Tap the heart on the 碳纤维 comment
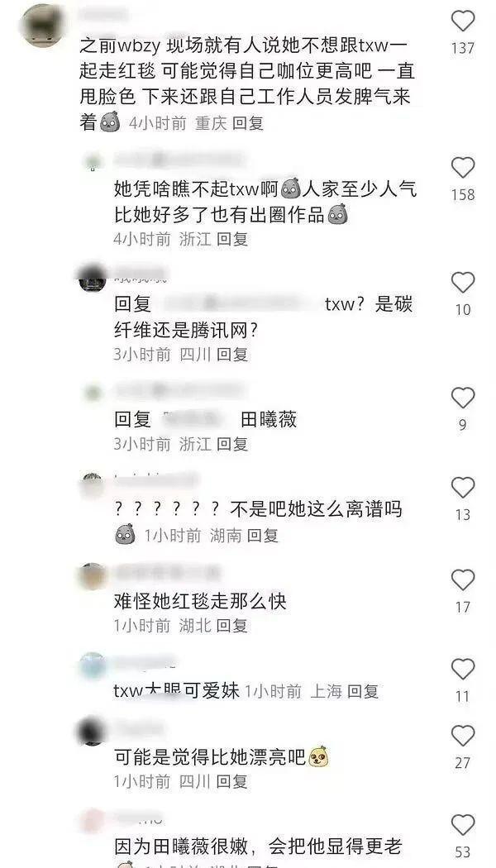The image size is (496, 868). coord(463,283)
